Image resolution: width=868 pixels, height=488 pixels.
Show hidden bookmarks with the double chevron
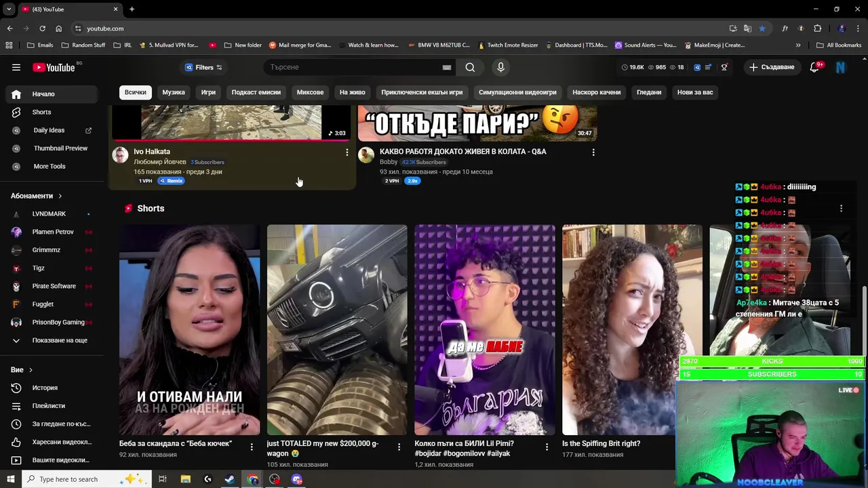coord(798,45)
